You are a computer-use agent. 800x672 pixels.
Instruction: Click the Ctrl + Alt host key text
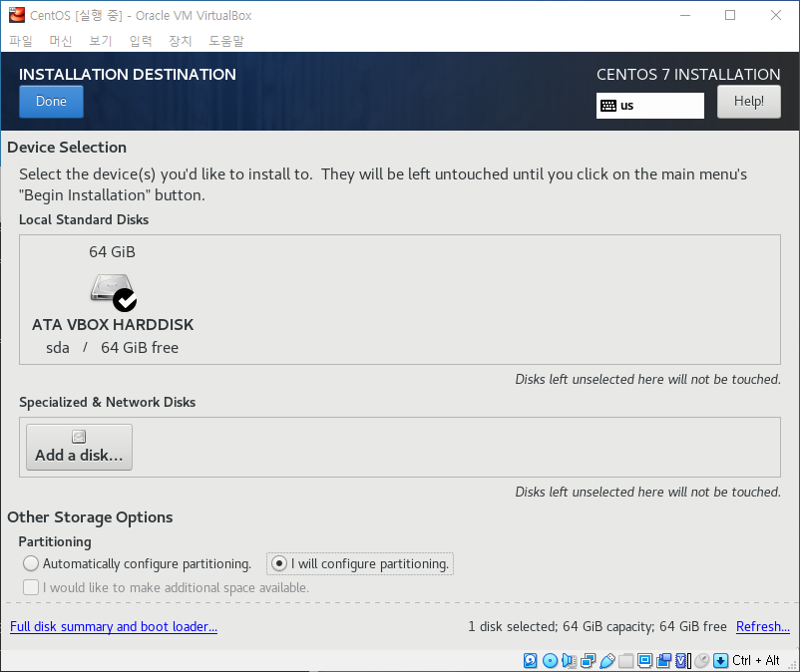click(x=756, y=661)
